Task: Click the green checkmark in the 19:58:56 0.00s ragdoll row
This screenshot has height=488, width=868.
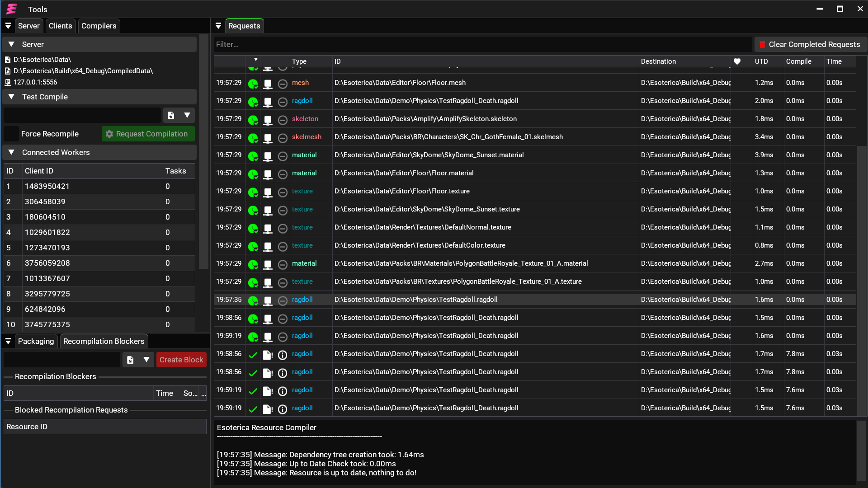Action: click(253, 373)
